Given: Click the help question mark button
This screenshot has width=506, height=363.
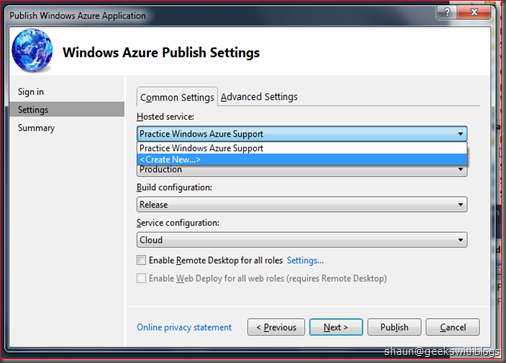Looking at the screenshot, I should [x=447, y=12].
